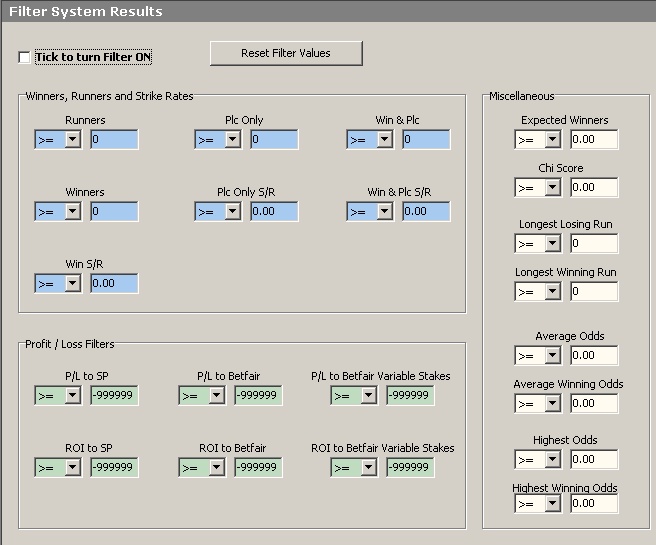Click the Runners value input field
The image size is (656, 545).
(114, 140)
